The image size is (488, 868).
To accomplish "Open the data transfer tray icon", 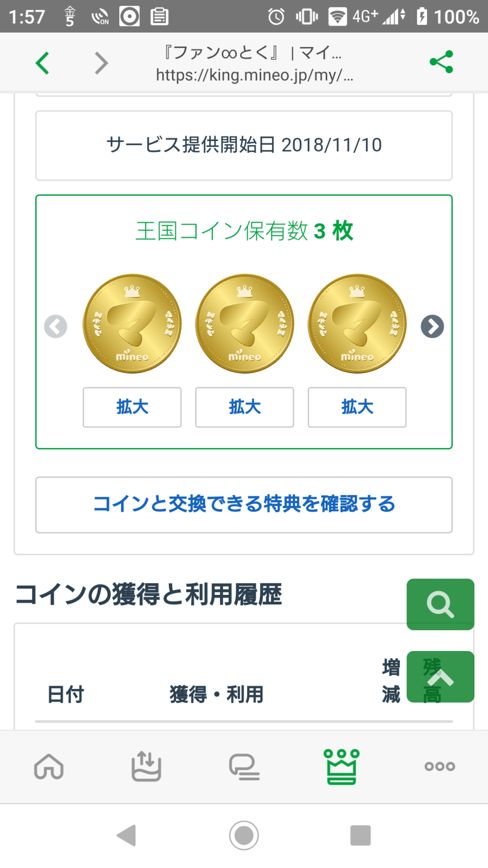I will (146, 767).
